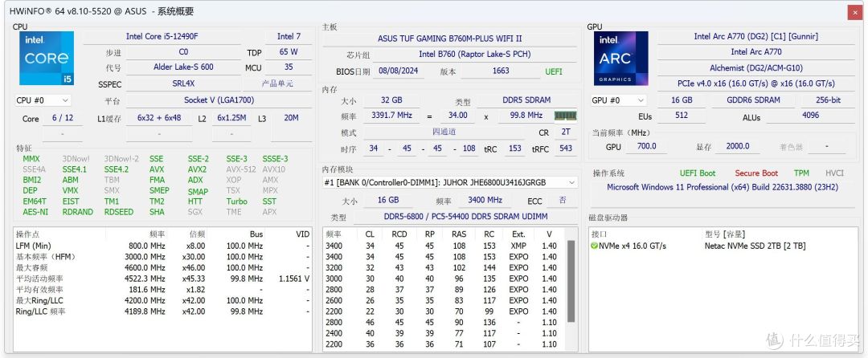868x358 pixels.
Task: Select the Ring/LLC 频率 row
Action: tap(162, 311)
